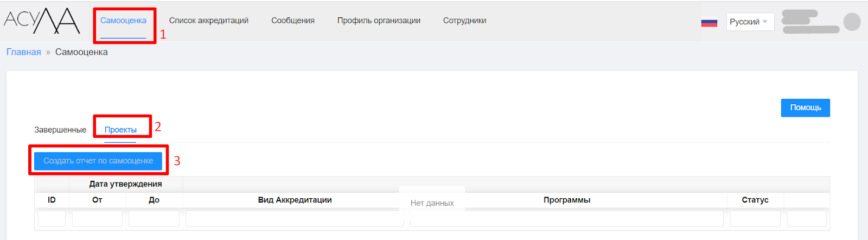Sort by the Статус column header
This screenshot has width=868, height=240.
click(x=755, y=200)
